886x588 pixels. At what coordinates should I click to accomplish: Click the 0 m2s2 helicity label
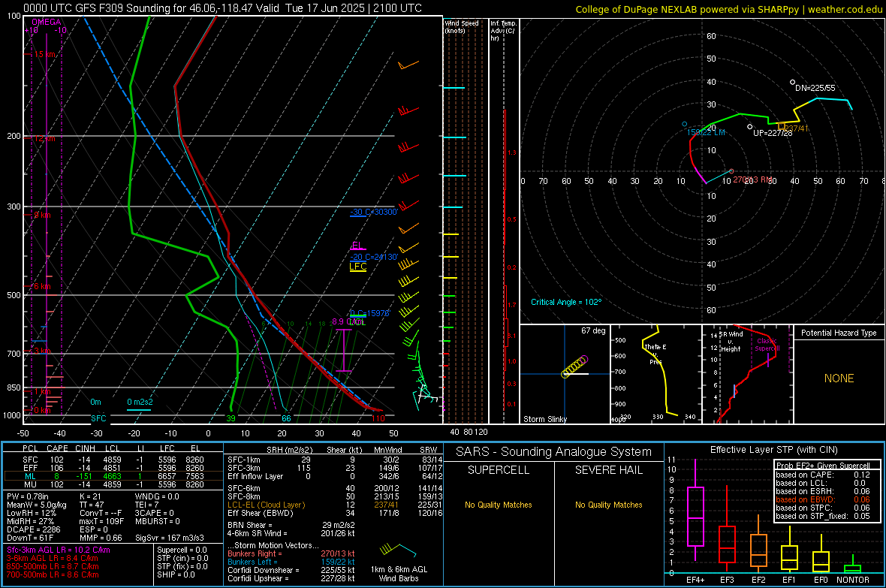tap(140, 402)
